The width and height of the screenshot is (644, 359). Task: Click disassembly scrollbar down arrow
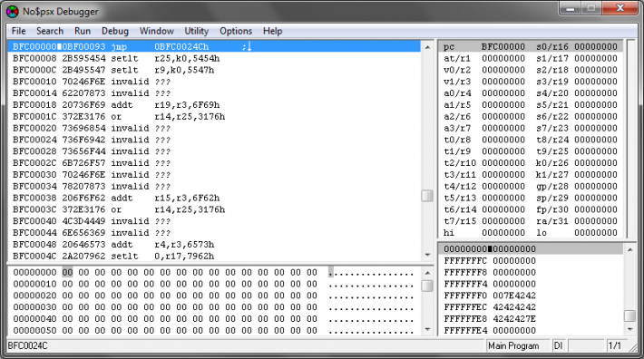[427, 255]
